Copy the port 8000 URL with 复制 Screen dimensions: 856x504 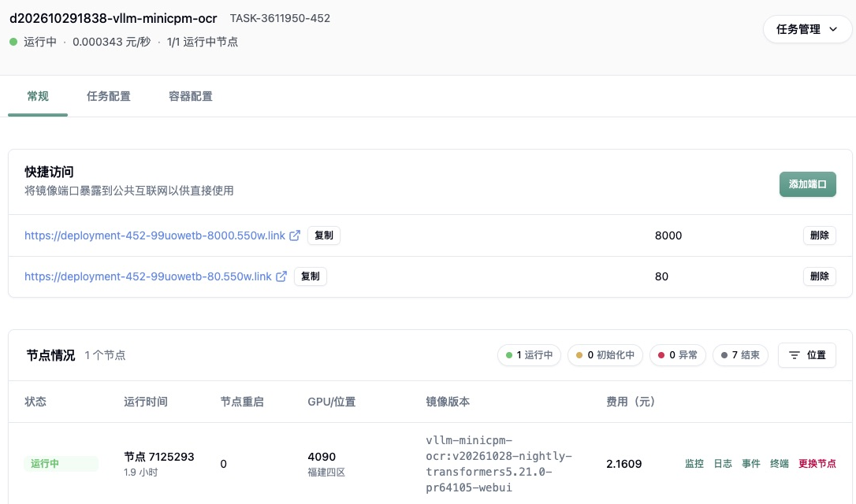click(x=324, y=235)
